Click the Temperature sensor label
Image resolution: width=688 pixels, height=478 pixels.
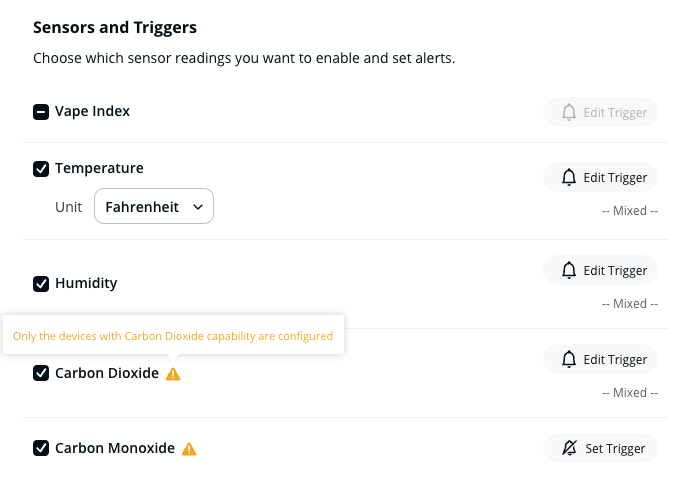coord(99,169)
